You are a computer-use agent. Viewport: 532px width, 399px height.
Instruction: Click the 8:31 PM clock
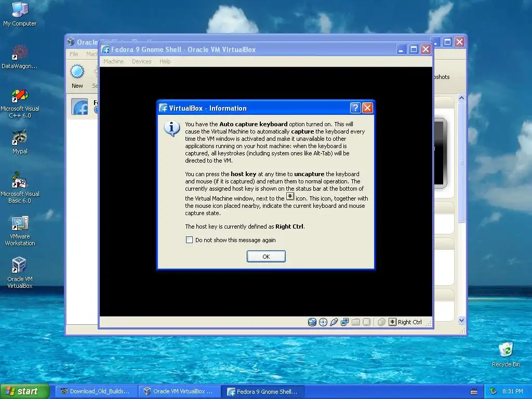[x=512, y=391]
